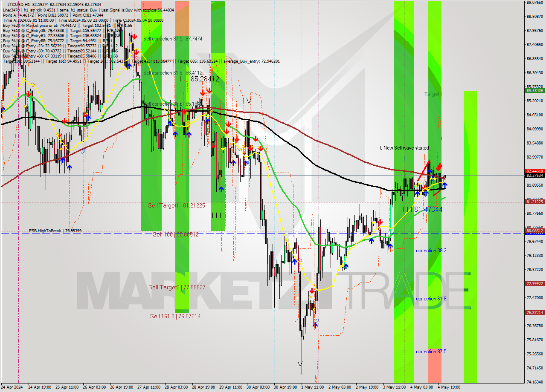Click the 80.08512 price tag on axis
The image size is (546, 392).
click(x=535, y=231)
